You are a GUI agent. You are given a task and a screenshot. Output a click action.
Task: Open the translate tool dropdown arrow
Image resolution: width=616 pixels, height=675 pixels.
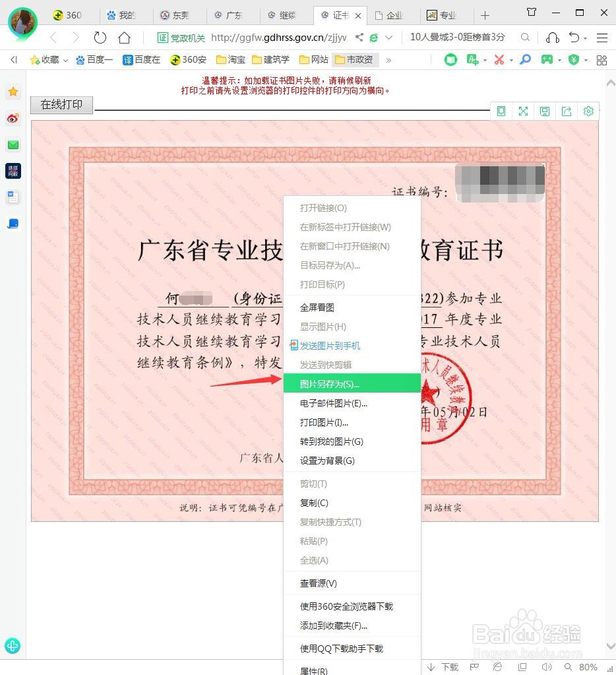pyautogui.click(x=485, y=59)
